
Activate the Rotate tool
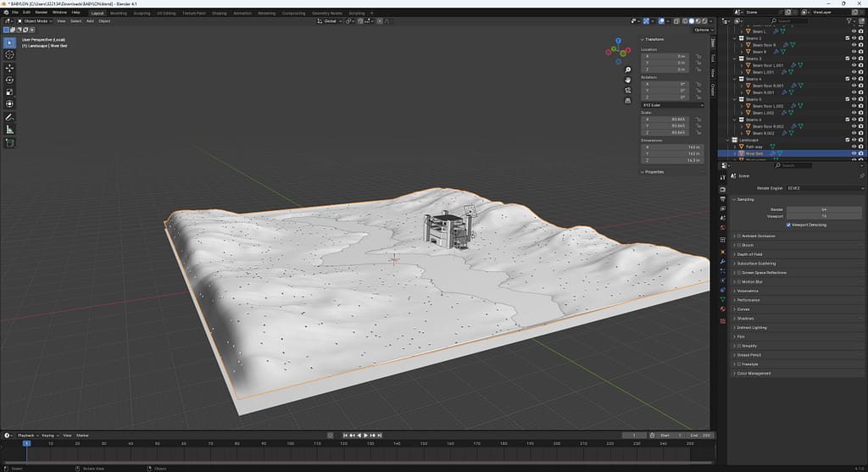(9, 80)
